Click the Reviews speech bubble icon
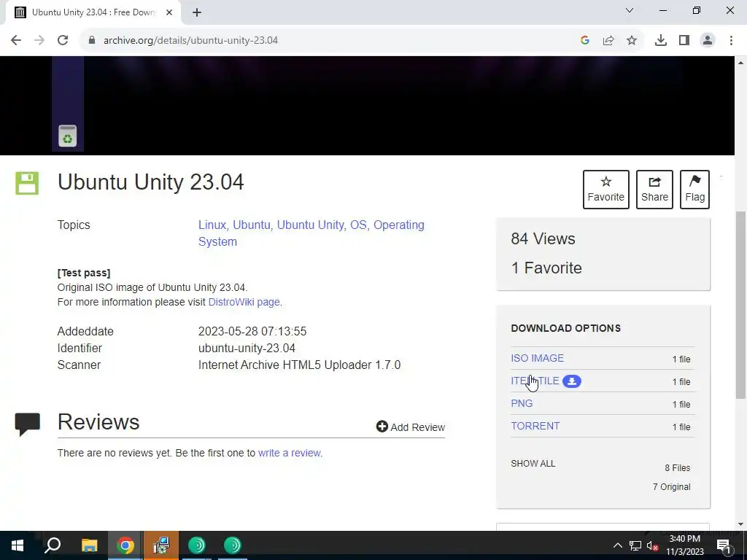Image resolution: width=747 pixels, height=560 pixels. (x=28, y=424)
